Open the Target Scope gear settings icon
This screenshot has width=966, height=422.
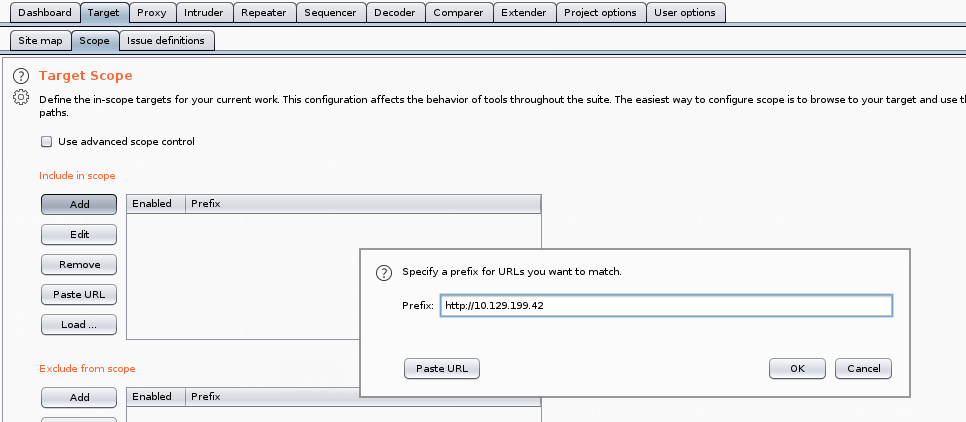click(20, 98)
